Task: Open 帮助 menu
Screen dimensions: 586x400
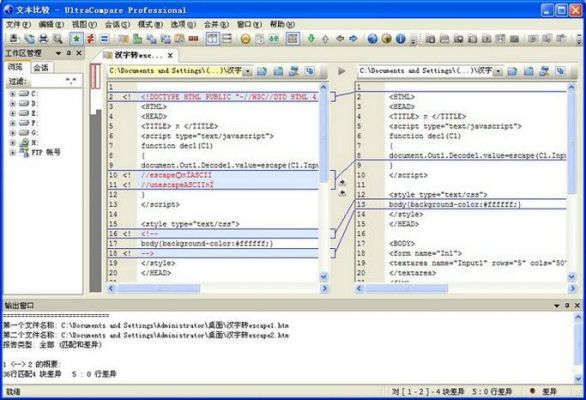Action: (x=282, y=25)
